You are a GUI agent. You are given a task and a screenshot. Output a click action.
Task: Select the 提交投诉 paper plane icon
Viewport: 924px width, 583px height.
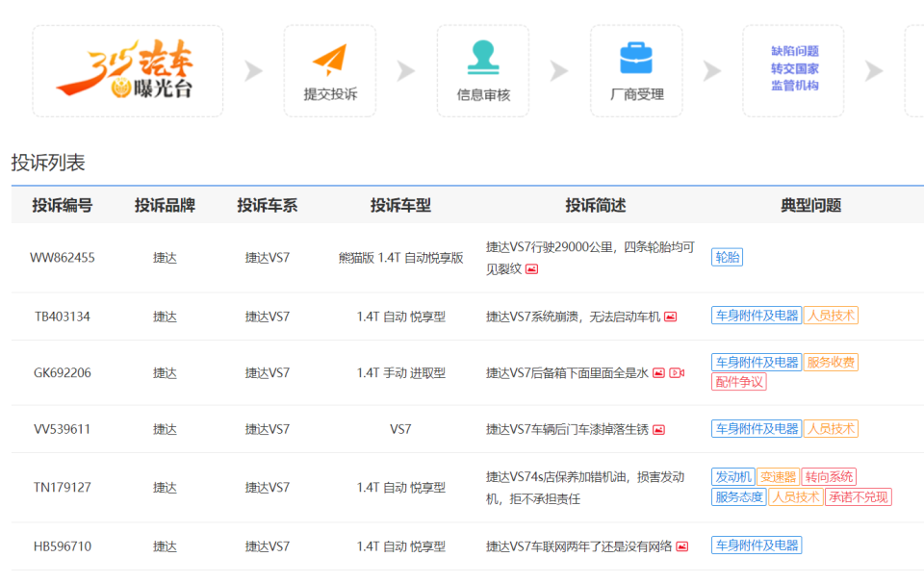(x=330, y=60)
